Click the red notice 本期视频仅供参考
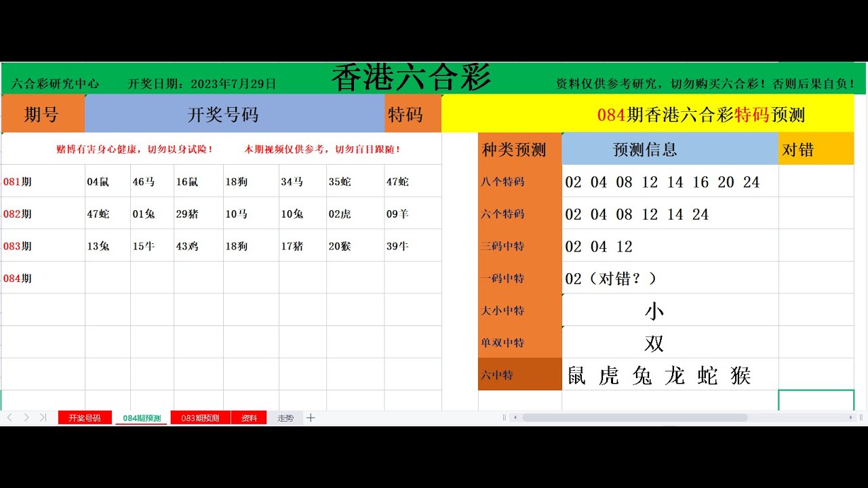 click(322, 149)
